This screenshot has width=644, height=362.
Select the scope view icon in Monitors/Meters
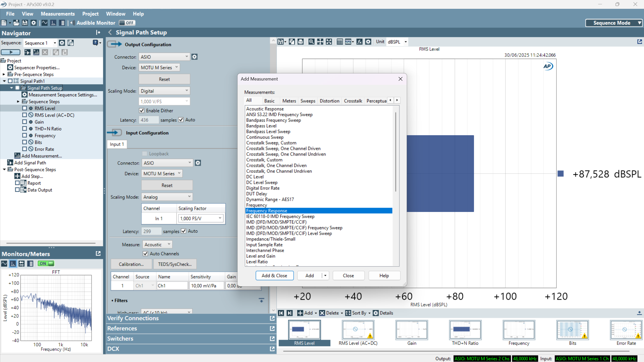[x=4, y=264]
